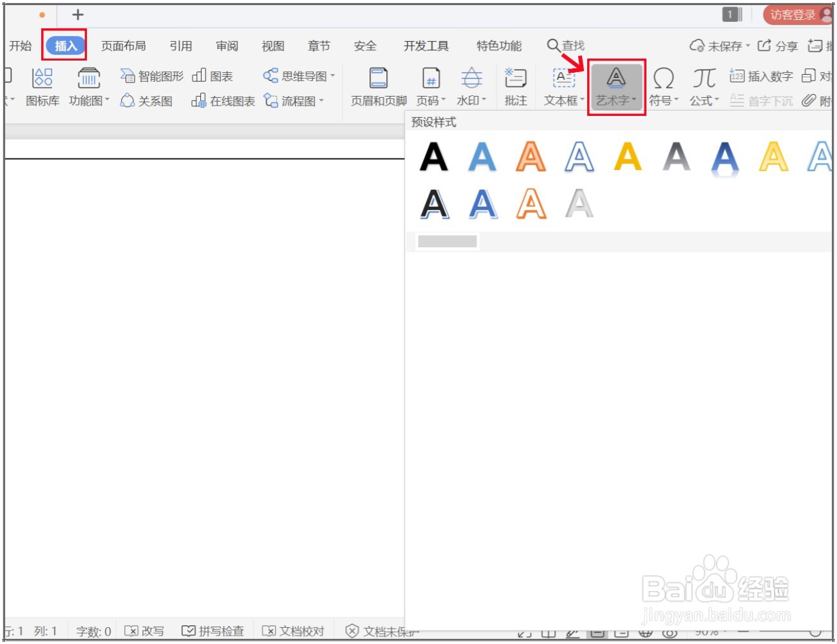This screenshot has height=644, width=837.
Task: Click the 分享 share button
Action: tap(778, 46)
